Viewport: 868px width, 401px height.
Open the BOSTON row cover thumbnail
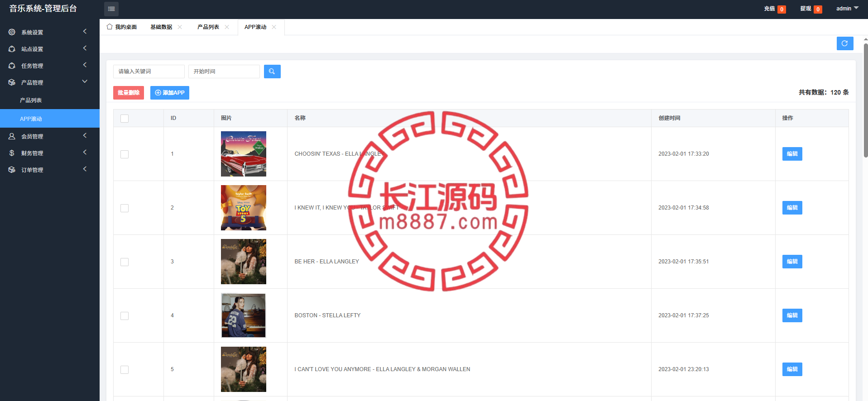tap(244, 315)
